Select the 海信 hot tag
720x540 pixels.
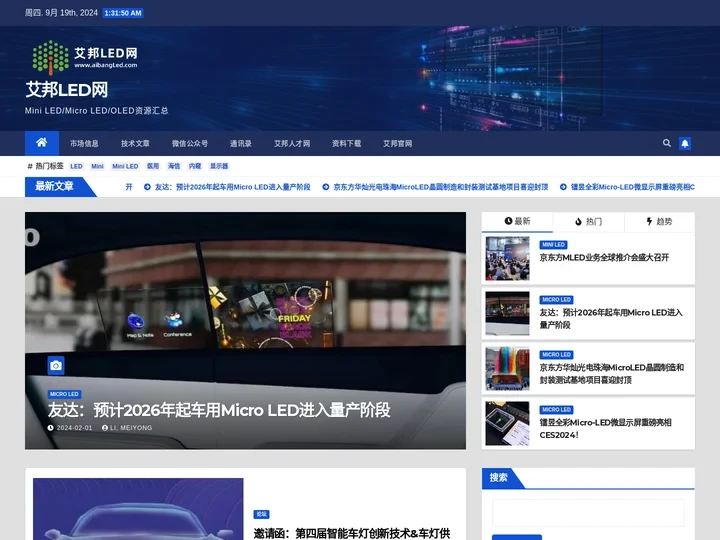tap(174, 166)
